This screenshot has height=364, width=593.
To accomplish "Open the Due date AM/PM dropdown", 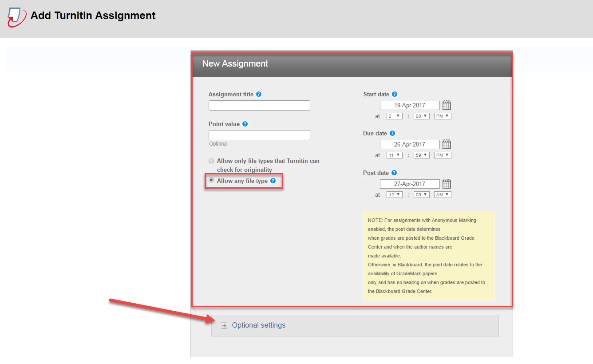I will [442, 154].
